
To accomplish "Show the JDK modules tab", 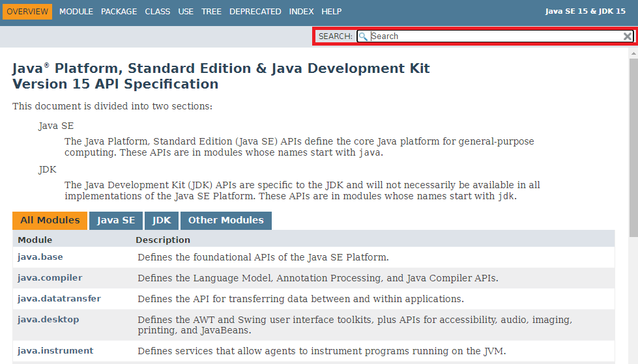I will (162, 221).
